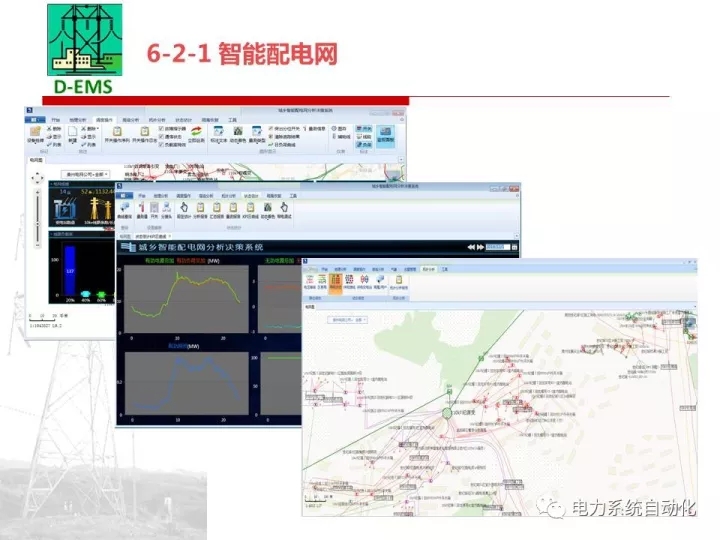Screen dimensions: 720x540
Task: Click the 设备检修 icon in the back window ribbon
Action: [x=35, y=135]
